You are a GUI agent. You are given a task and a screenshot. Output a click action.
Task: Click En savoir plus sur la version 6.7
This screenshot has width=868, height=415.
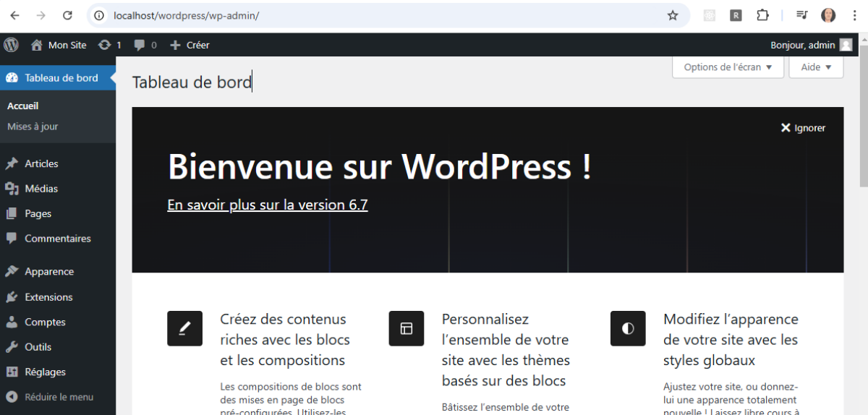pos(268,205)
